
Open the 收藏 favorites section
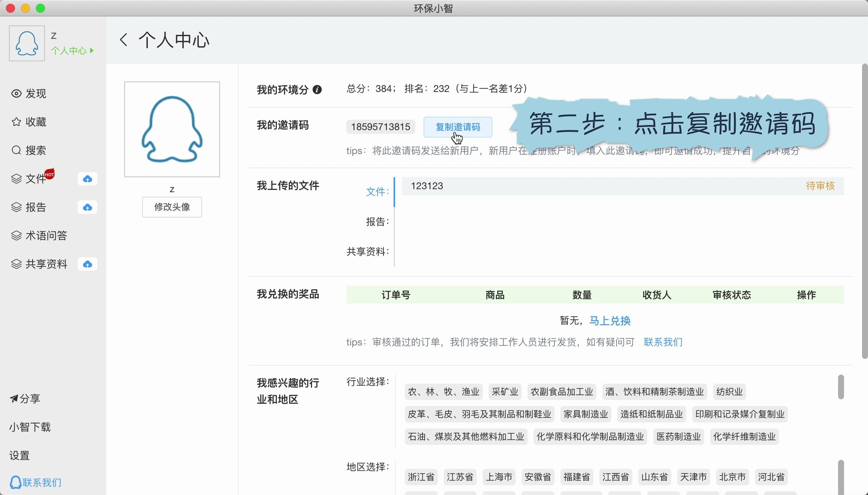pyautogui.click(x=36, y=122)
